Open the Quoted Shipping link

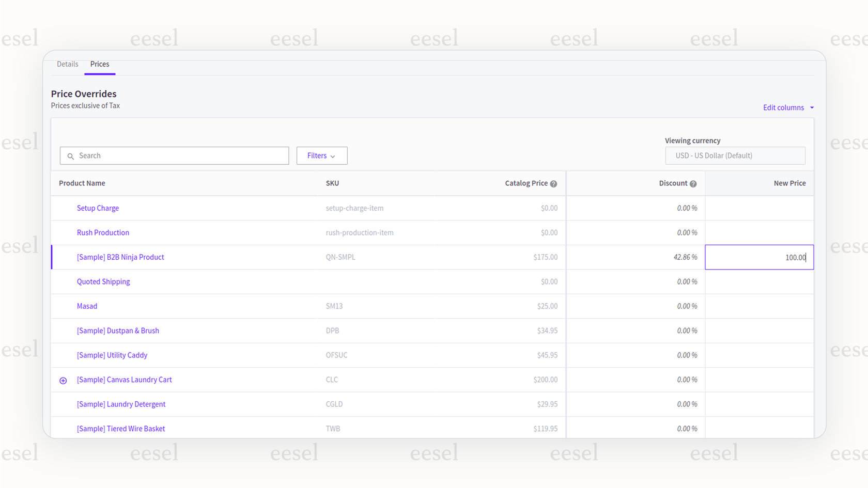pos(103,281)
